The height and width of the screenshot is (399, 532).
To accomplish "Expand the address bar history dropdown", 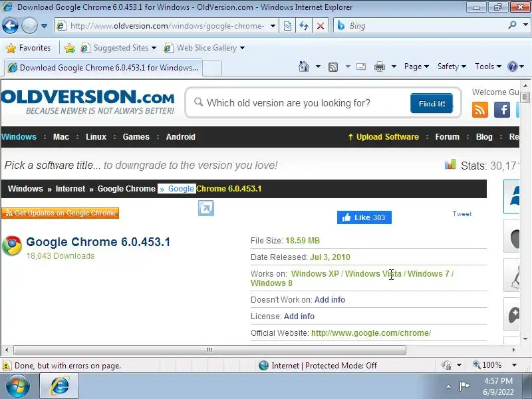I will 273,26.
